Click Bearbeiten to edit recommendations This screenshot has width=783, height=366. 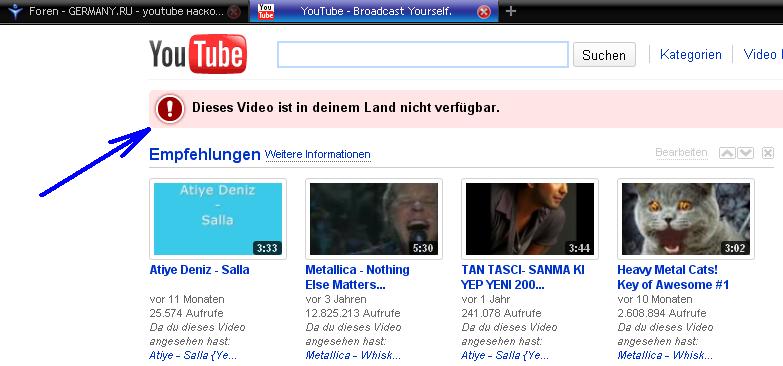point(681,152)
